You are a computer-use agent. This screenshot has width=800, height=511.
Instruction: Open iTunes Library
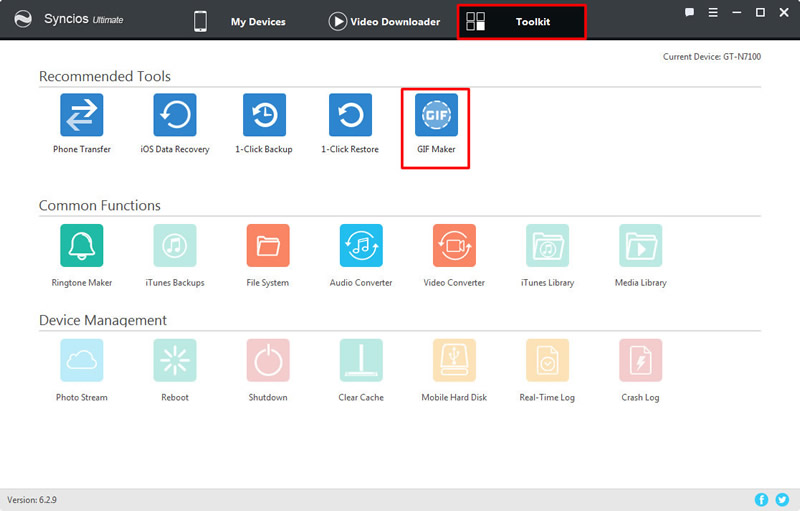coord(547,245)
